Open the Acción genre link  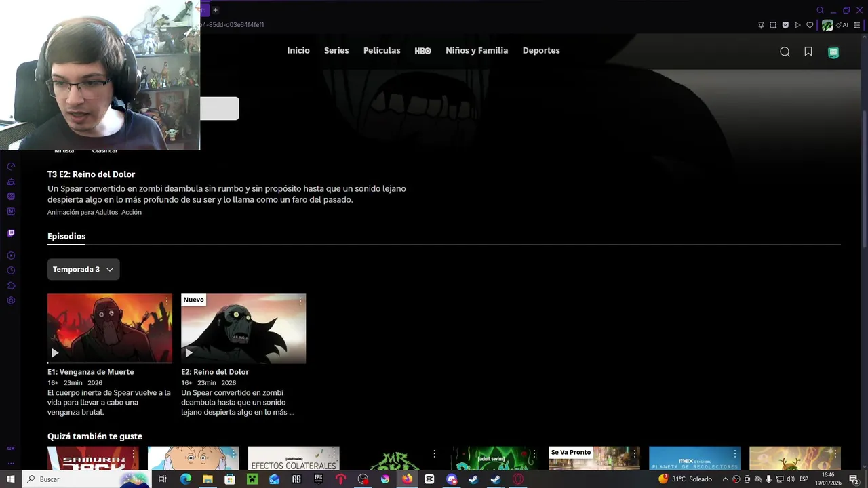tap(132, 212)
